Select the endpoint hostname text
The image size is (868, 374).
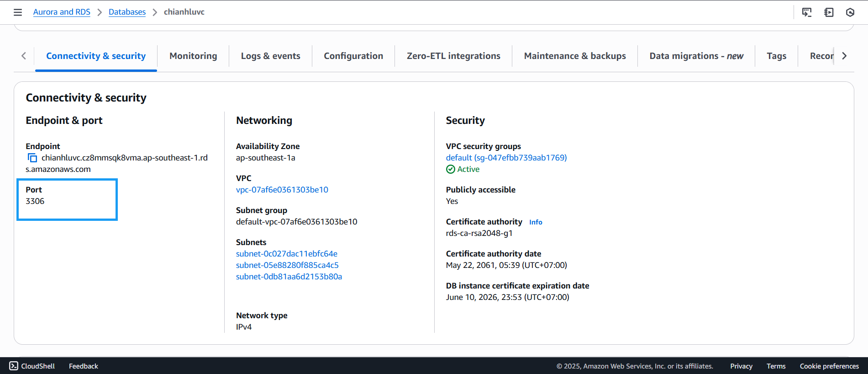[116, 163]
